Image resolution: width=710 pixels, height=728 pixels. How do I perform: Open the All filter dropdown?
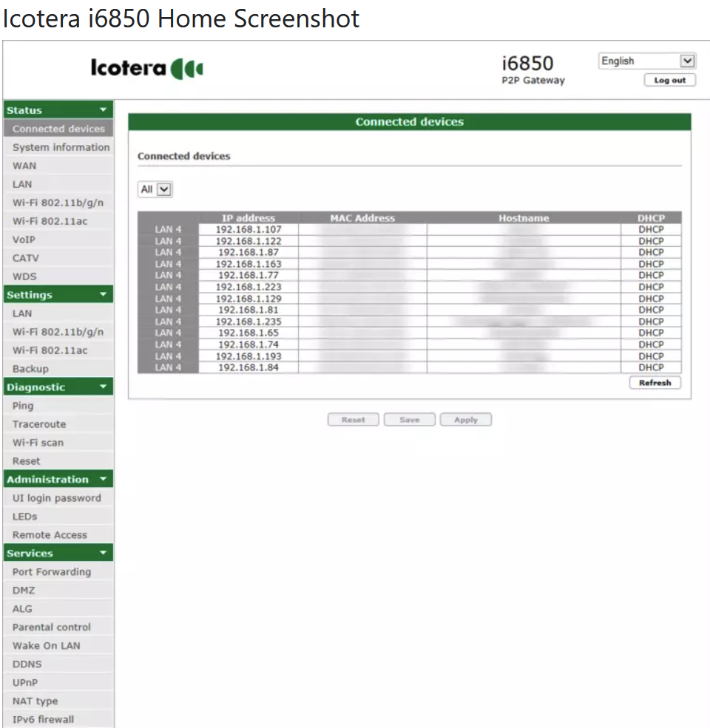pyautogui.click(x=155, y=189)
